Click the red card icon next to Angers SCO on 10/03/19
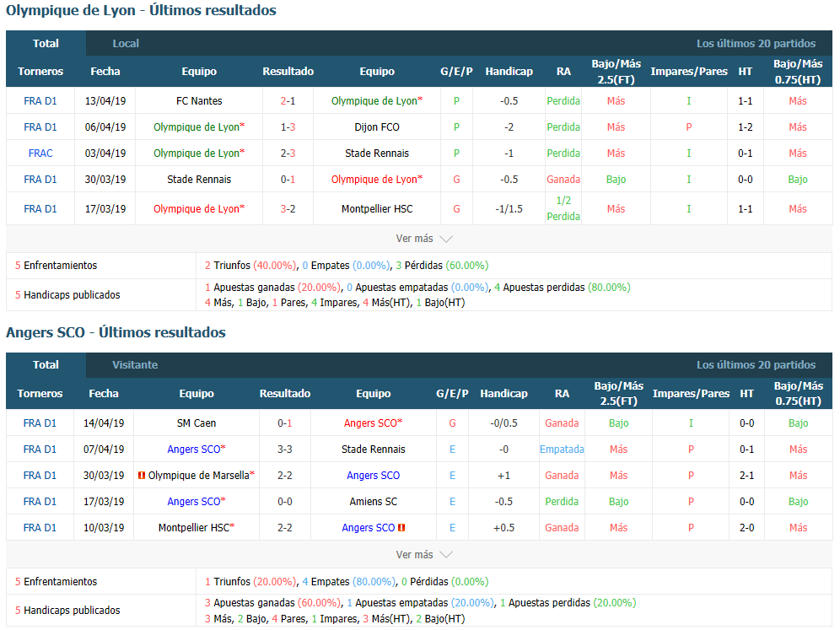This screenshot has width=840, height=630. pos(401,528)
